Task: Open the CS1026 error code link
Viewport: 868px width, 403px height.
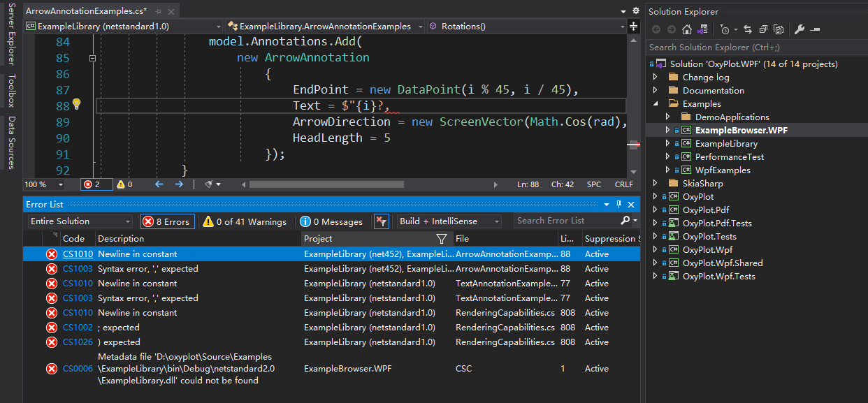Action: 78,342
